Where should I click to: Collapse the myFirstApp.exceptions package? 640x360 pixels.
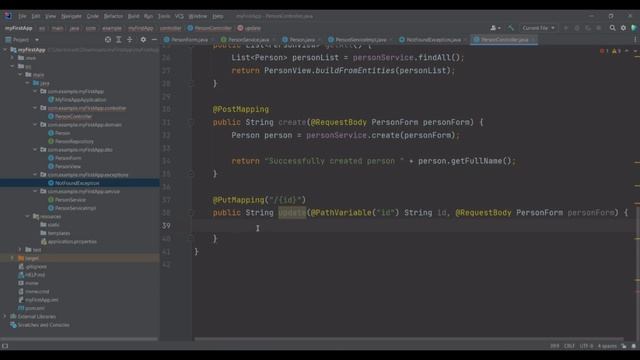pos(35,175)
